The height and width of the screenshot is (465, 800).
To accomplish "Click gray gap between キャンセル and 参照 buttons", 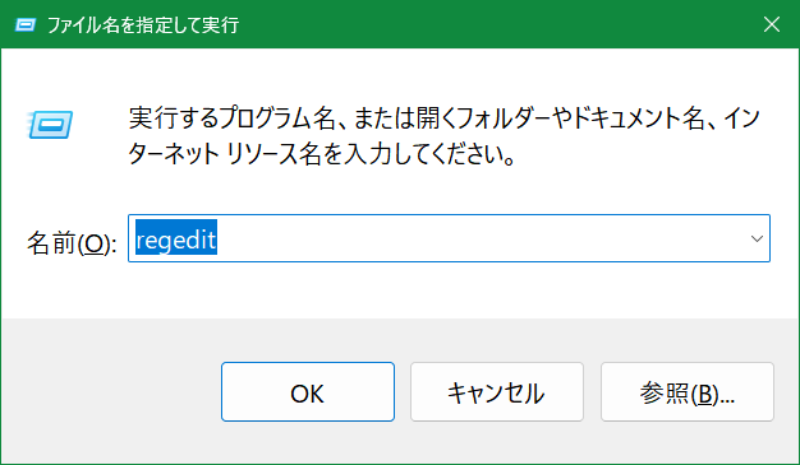I will pos(578,392).
